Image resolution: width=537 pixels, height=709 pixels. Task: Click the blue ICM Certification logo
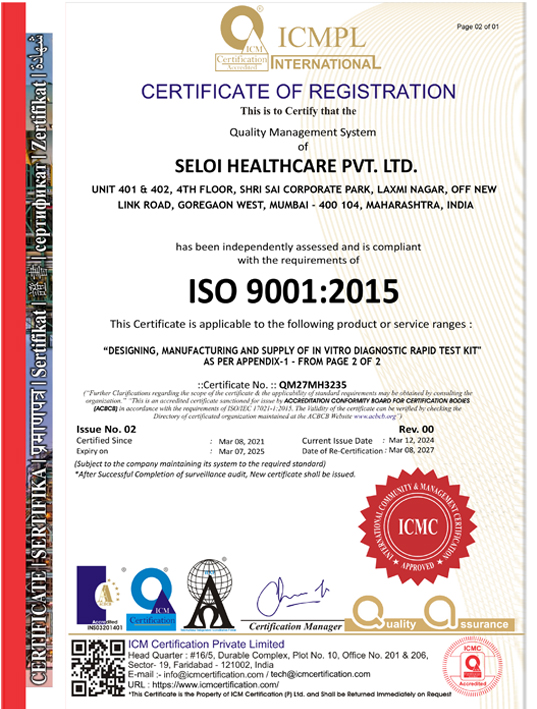tap(152, 599)
